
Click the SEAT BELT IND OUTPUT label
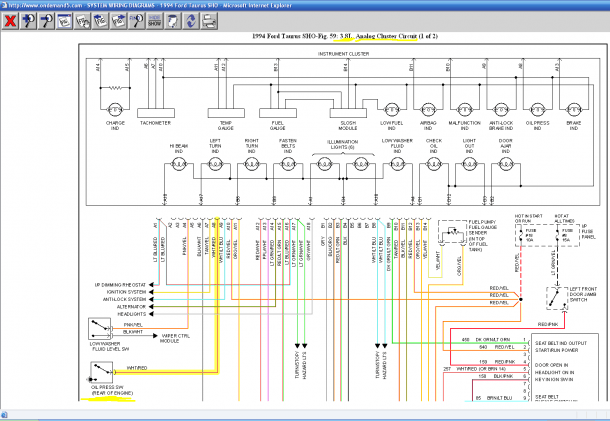[561, 343]
